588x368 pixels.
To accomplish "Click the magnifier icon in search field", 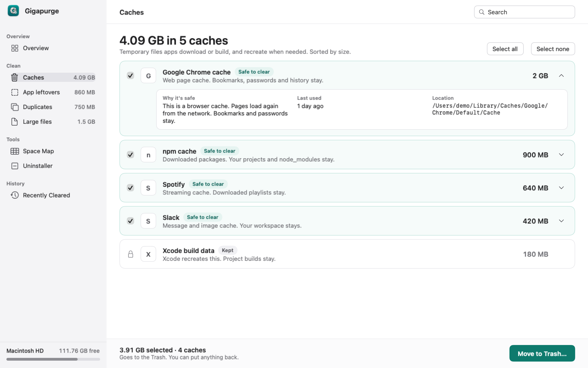I will [x=481, y=12].
